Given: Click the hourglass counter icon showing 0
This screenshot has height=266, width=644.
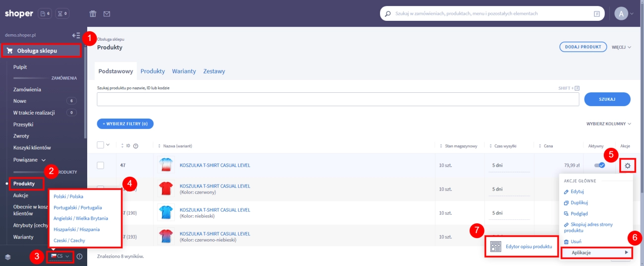Looking at the screenshot, I should click(62, 13).
